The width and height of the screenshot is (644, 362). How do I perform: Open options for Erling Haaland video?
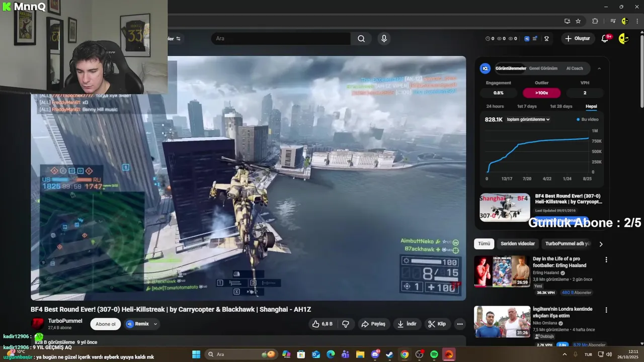tap(606, 259)
